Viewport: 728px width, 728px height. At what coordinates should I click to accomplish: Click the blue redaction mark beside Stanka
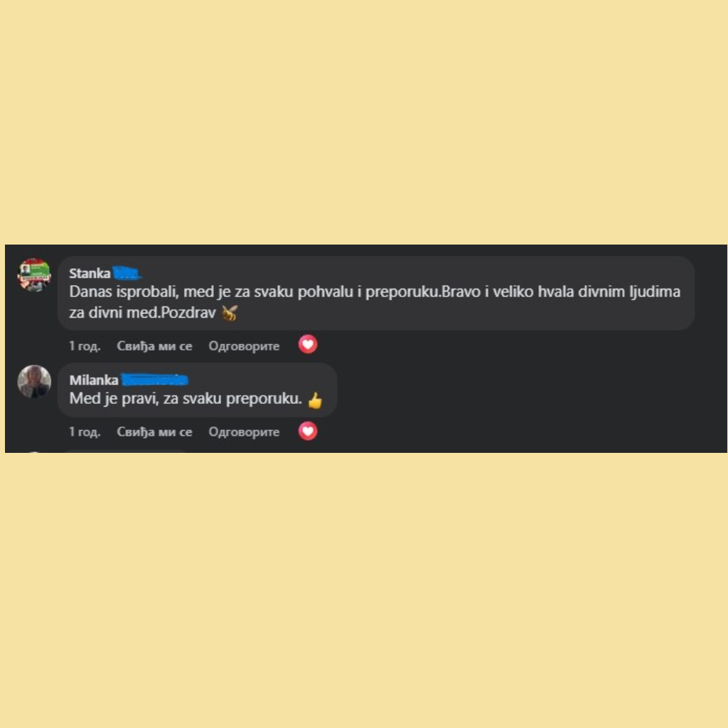[x=127, y=273]
